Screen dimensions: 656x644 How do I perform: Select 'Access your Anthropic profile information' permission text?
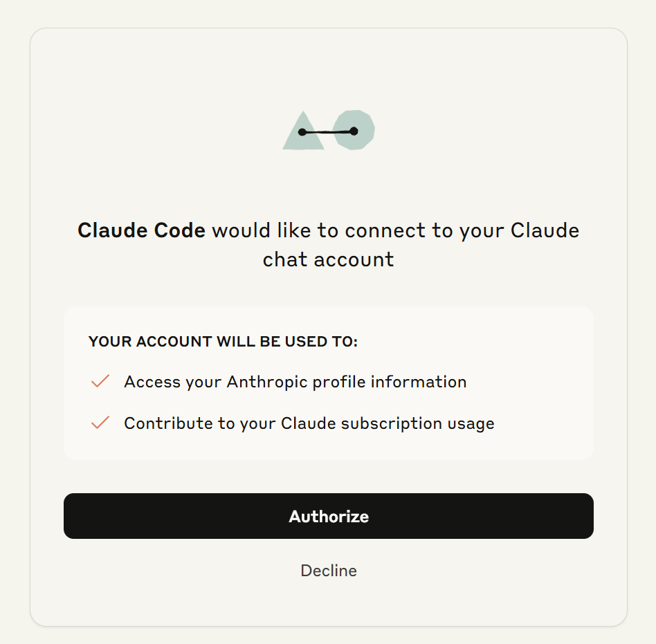coord(295,382)
